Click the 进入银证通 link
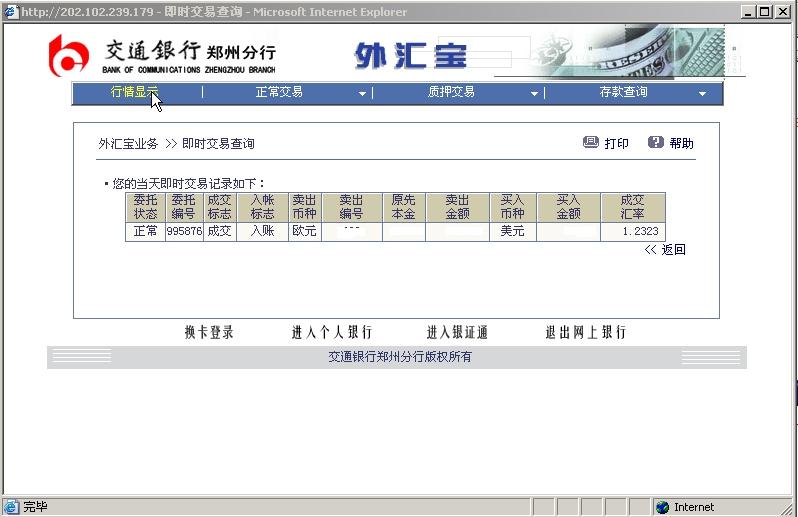 click(457, 332)
